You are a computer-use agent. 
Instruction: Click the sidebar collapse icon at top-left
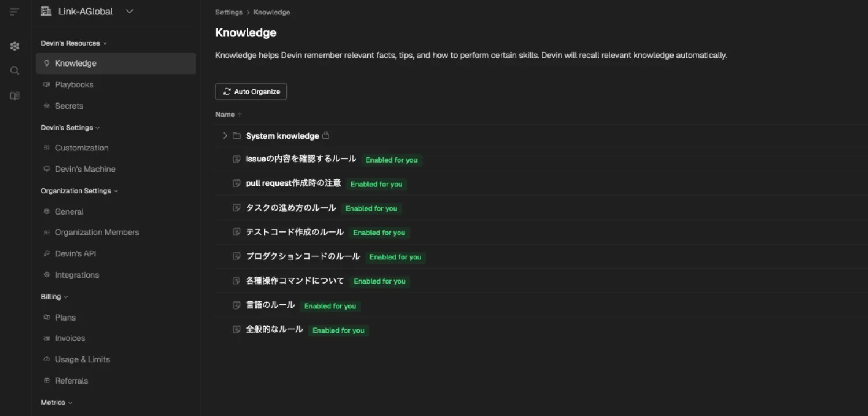[x=14, y=12]
